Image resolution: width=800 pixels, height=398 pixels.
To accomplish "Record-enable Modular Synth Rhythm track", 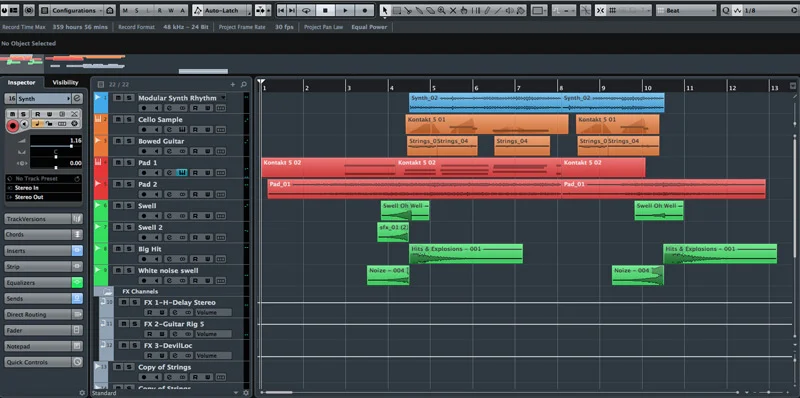I will [x=143, y=108].
